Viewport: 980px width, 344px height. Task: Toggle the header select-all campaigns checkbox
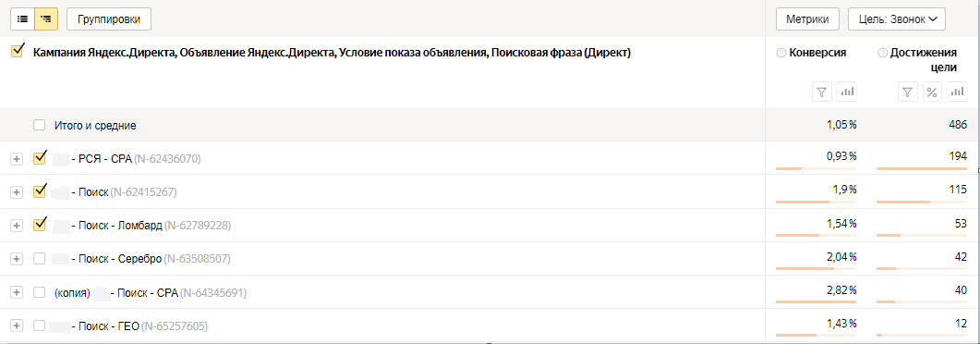click(18, 51)
